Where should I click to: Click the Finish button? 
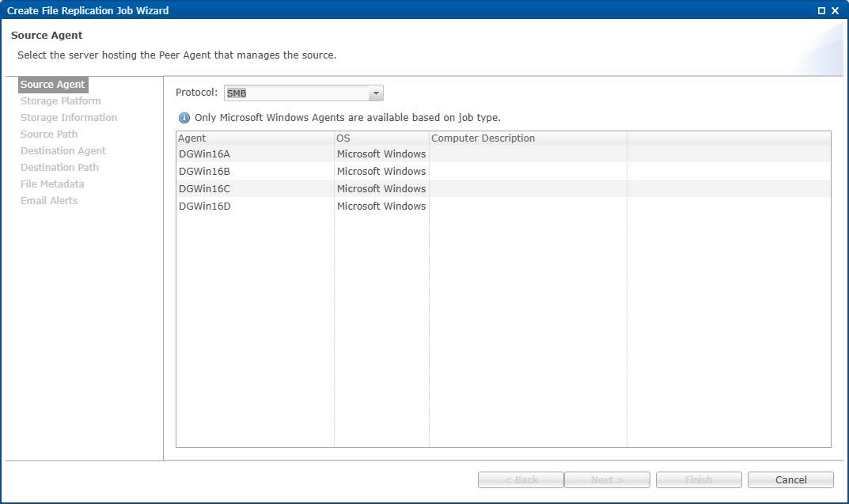(x=699, y=479)
